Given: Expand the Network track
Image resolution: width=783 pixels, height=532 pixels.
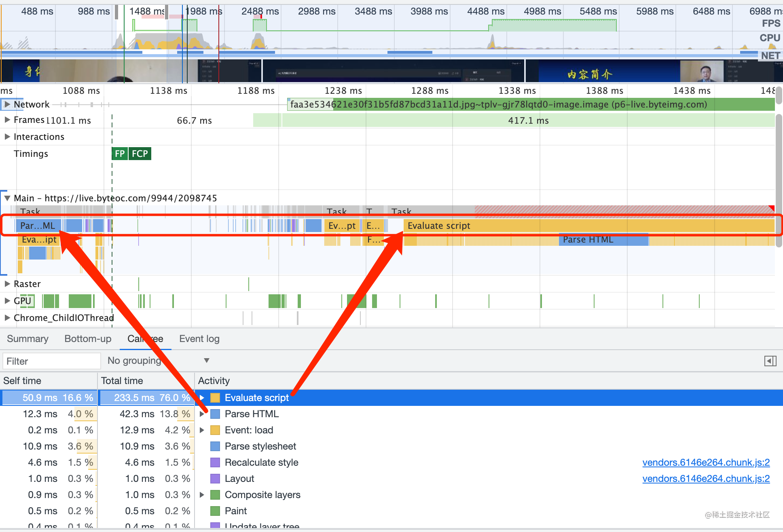Looking at the screenshot, I should (7, 104).
